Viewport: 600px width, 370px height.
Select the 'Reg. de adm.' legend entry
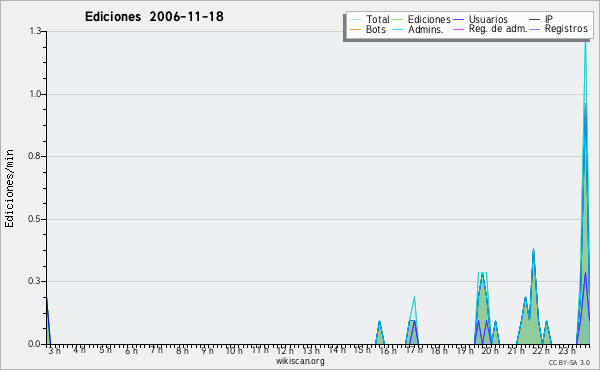pyautogui.click(x=498, y=29)
